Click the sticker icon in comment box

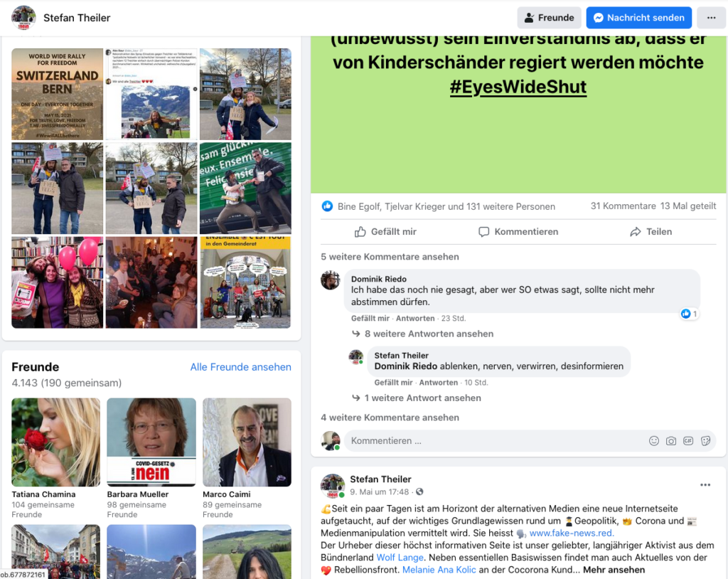tap(705, 441)
